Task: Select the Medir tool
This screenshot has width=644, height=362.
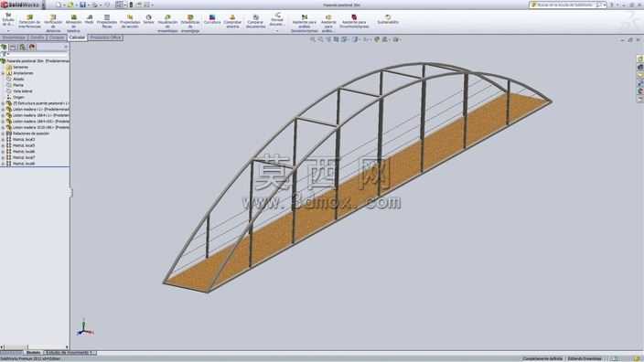Action: click(x=89, y=19)
